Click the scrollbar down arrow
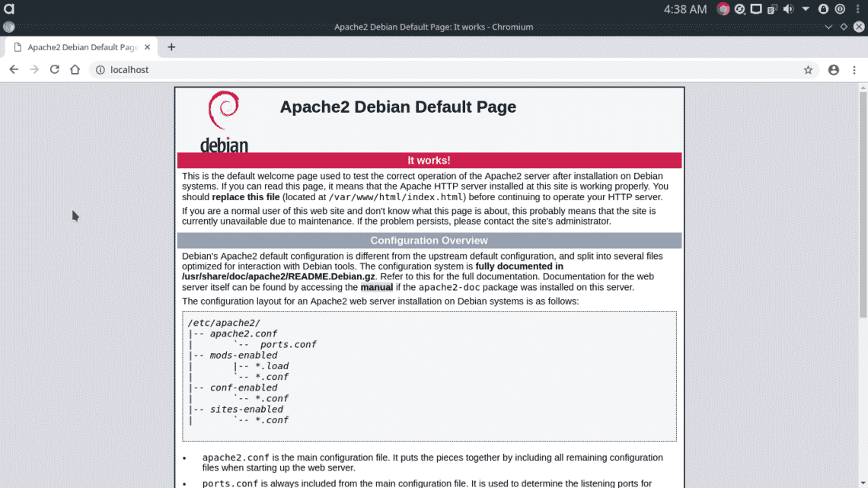This screenshot has height=488, width=868. coord(863,483)
